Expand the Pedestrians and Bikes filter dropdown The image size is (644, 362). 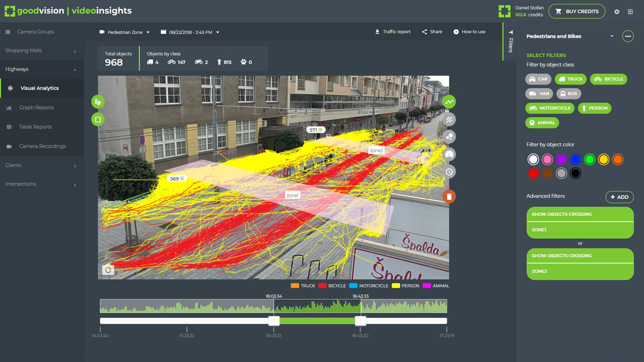tap(612, 36)
